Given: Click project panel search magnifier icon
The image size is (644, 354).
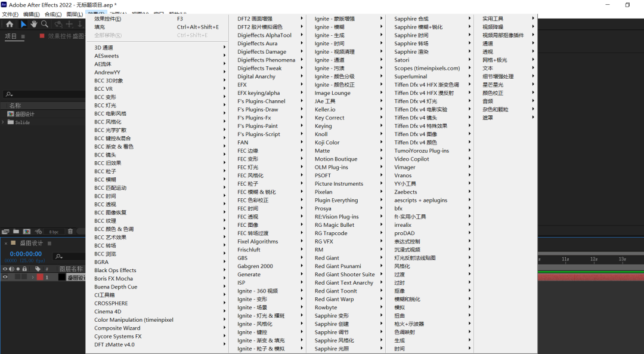Looking at the screenshot, I should click(9, 94).
